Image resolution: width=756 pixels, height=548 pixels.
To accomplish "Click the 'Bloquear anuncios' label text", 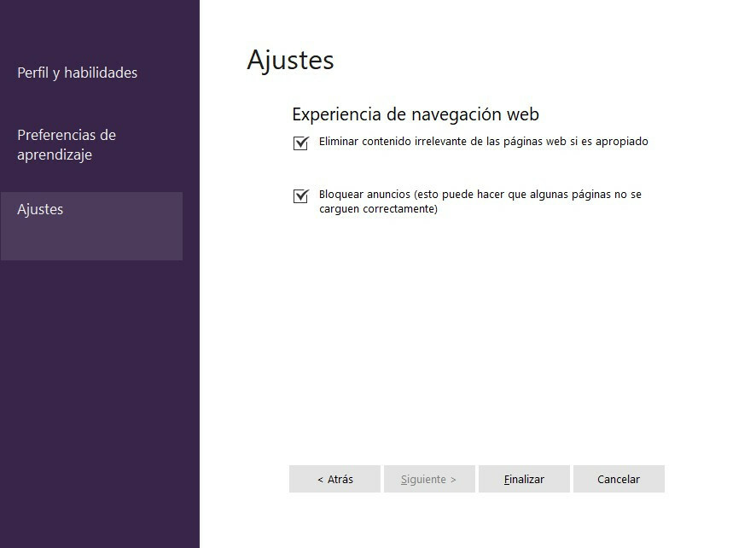I will pyautogui.click(x=480, y=195).
